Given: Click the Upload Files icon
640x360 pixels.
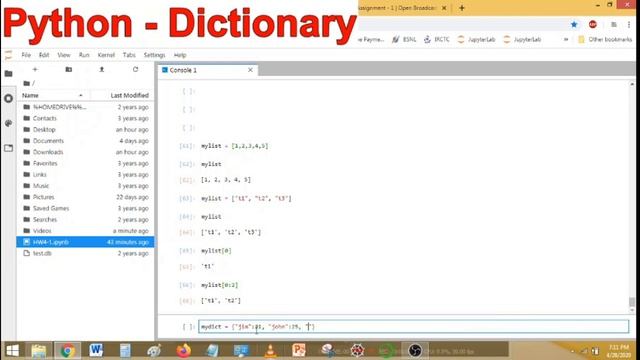Looking at the screenshot, I should pos(102,70).
